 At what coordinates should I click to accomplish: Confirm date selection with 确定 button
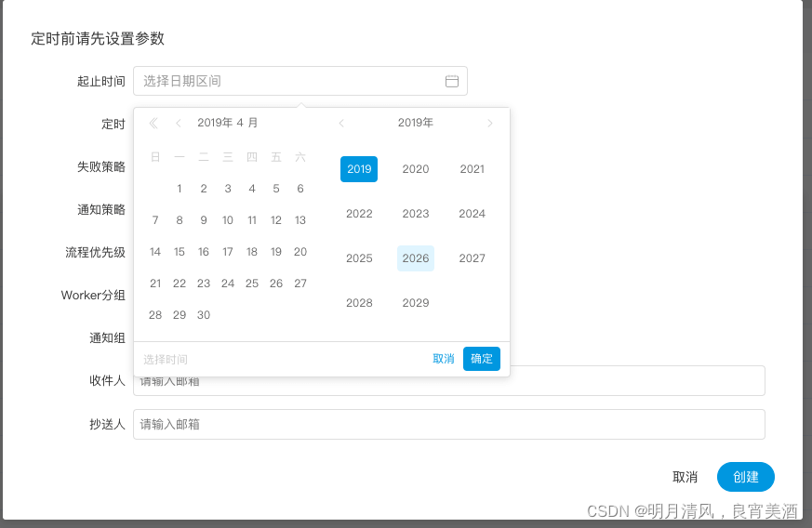coord(482,359)
